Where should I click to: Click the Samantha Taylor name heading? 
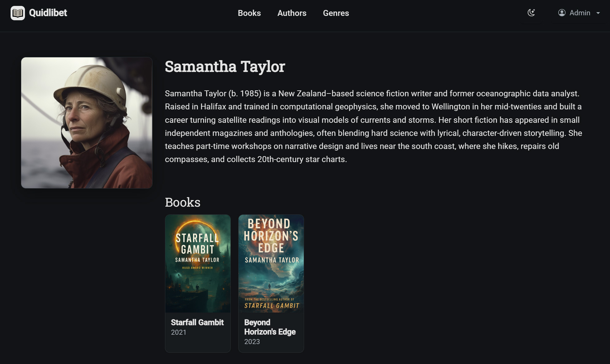coord(225,67)
